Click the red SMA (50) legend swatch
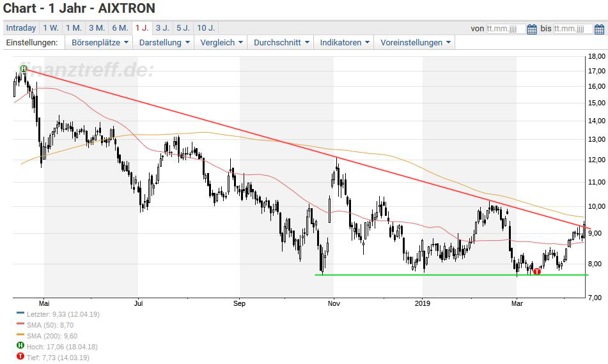 point(20,323)
